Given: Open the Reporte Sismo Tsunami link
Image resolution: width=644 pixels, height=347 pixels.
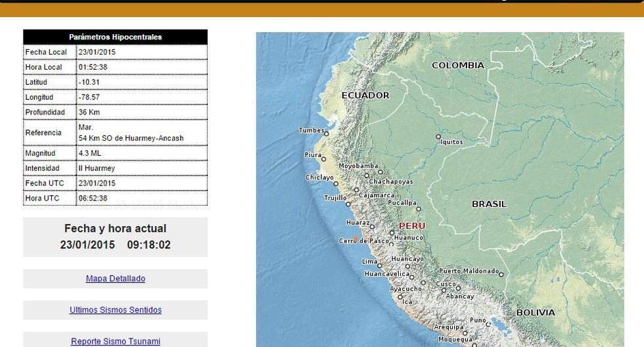Looking at the screenshot, I should [x=115, y=341].
